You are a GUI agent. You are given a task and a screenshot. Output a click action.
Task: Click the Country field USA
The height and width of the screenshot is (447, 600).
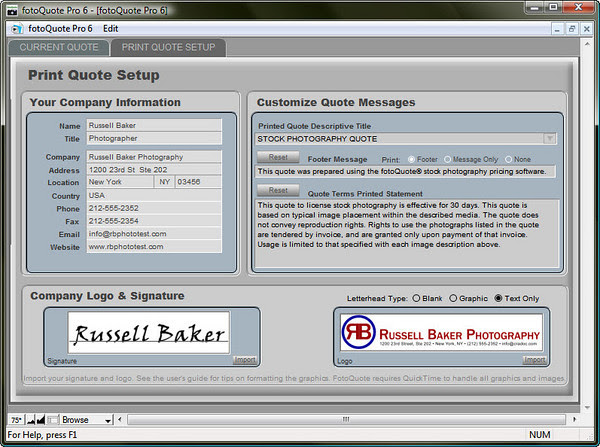tap(154, 196)
